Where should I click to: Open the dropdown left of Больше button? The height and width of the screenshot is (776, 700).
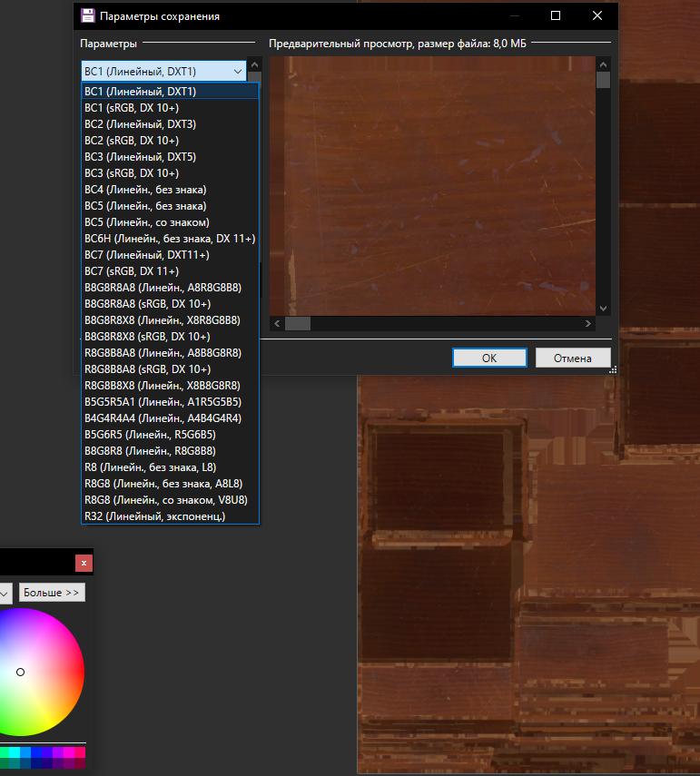5,593
